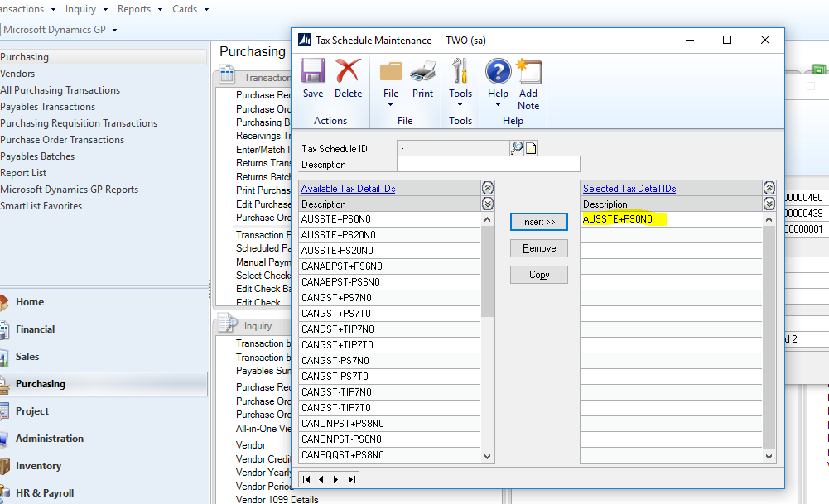The image size is (829, 504).
Task: Click the Delete red X icon
Action: [x=348, y=71]
